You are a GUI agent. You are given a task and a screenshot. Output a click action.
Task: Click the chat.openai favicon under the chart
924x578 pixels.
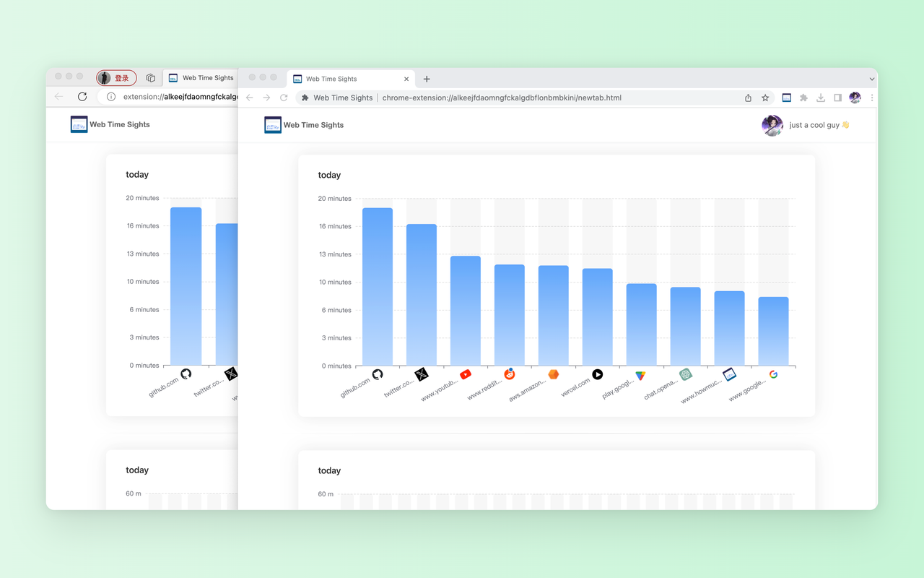pyautogui.click(x=686, y=374)
